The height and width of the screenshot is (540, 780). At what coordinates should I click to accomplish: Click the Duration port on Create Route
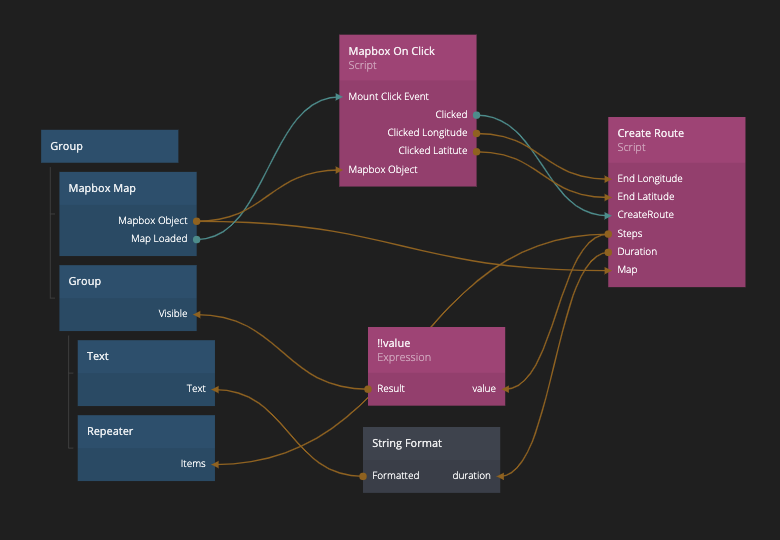[x=609, y=252]
